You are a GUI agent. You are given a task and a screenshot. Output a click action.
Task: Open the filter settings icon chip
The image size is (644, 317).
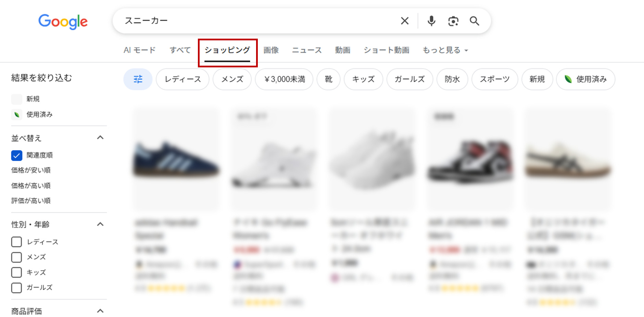(138, 79)
